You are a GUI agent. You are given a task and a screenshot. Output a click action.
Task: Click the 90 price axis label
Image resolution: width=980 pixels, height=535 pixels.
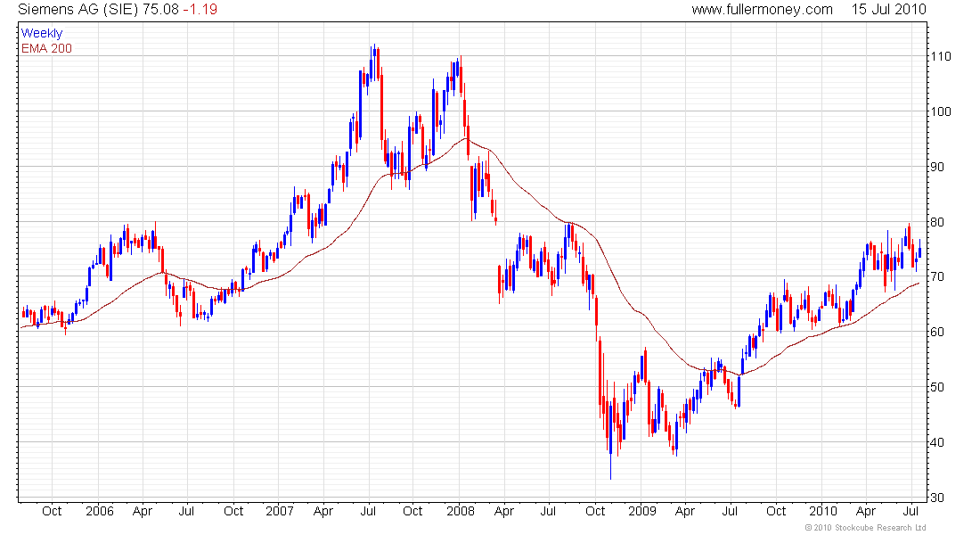tap(937, 167)
